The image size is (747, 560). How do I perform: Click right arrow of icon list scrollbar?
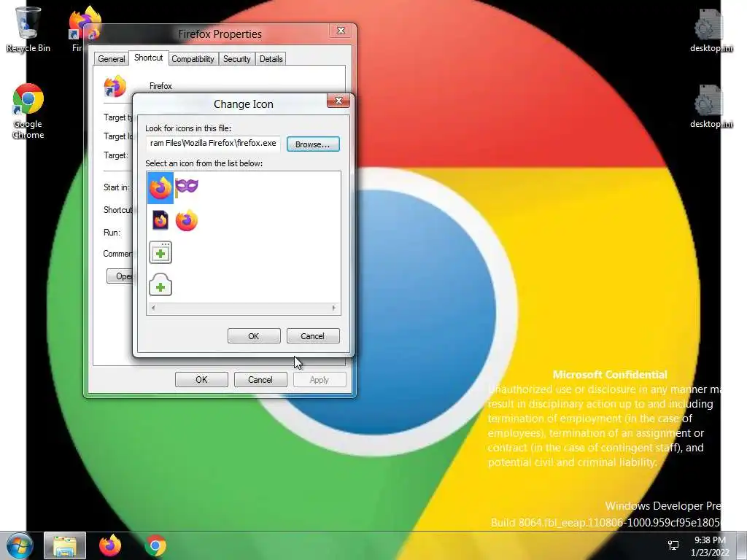pyautogui.click(x=333, y=308)
